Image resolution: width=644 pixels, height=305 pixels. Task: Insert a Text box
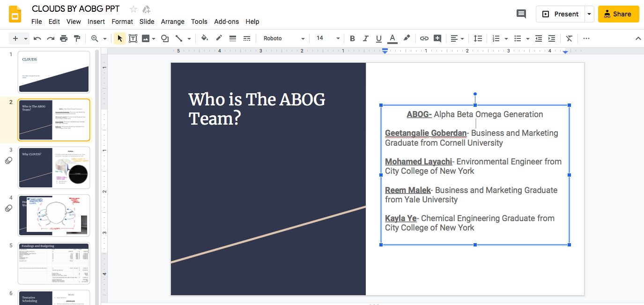pyautogui.click(x=133, y=38)
